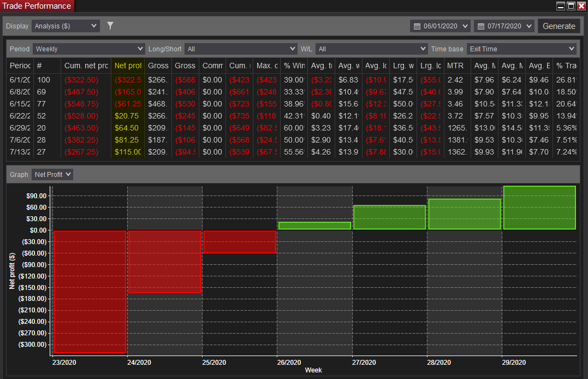The width and height of the screenshot is (588, 379).
Task: Open the Display Analysis ($) dropdown
Action: [66, 26]
